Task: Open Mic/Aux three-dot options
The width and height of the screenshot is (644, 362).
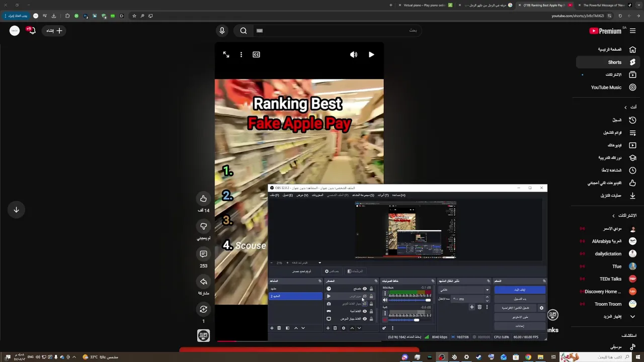Action: (385, 293)
